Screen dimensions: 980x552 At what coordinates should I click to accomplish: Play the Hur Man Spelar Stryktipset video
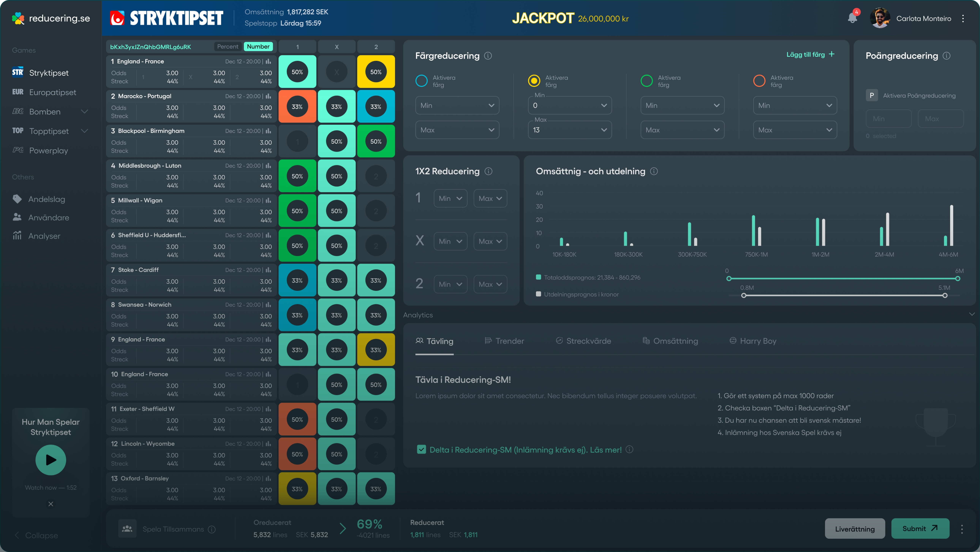[51, 460]
